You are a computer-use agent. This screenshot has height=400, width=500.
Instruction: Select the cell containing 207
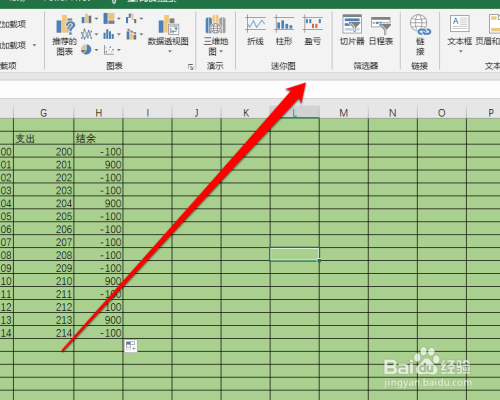[x=43, y=242]
